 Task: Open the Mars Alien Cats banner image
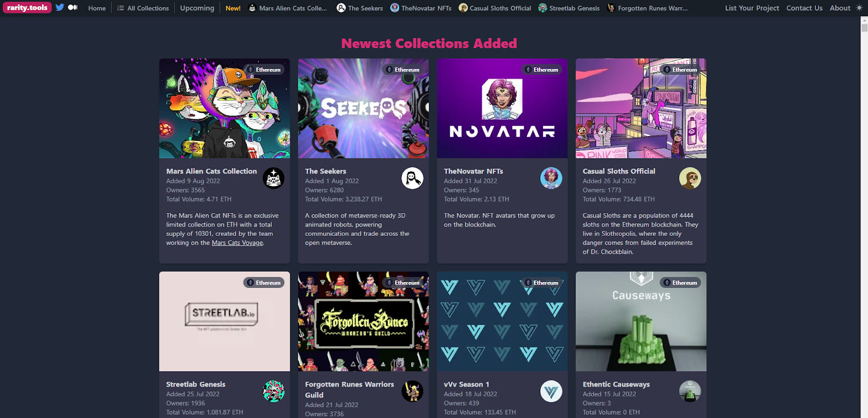225,108
